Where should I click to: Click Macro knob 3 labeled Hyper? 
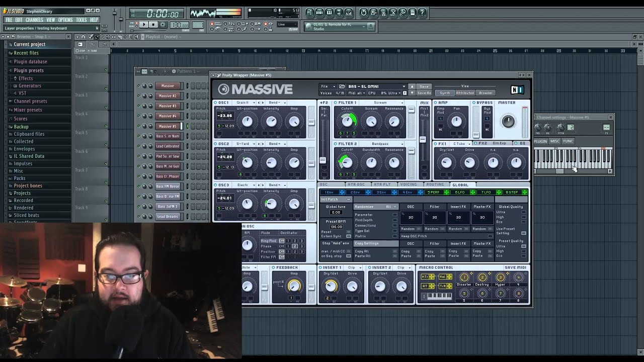pos(500,278)
